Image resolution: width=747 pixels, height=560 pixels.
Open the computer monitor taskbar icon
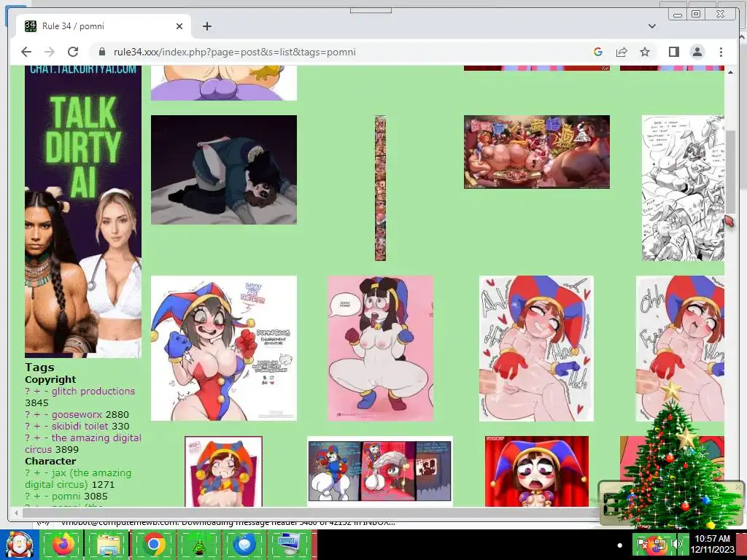point(289,544)
